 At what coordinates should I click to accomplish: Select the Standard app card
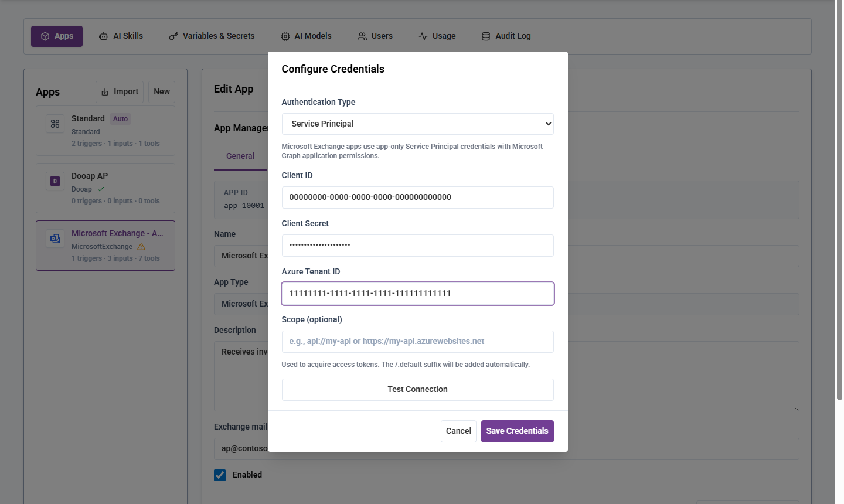point(105,131)
